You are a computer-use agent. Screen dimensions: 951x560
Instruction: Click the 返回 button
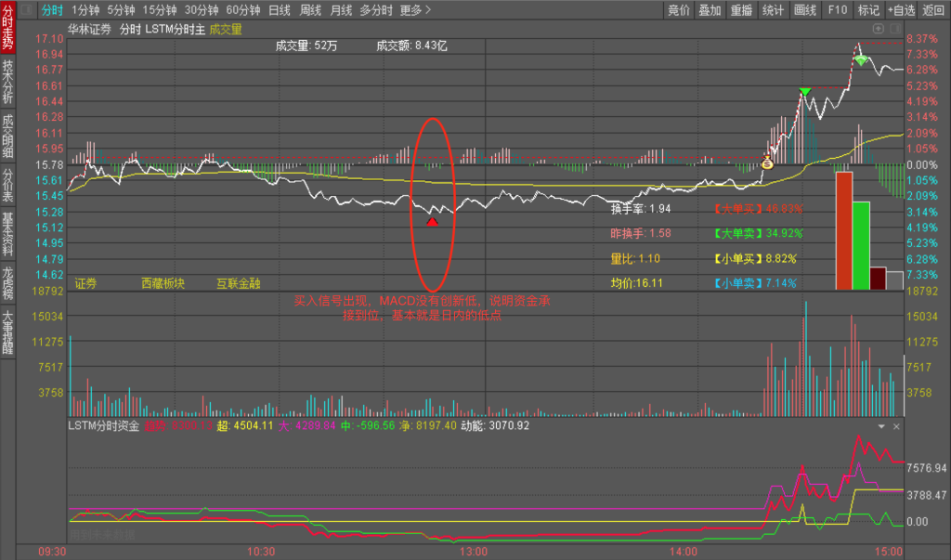point(933,9)
